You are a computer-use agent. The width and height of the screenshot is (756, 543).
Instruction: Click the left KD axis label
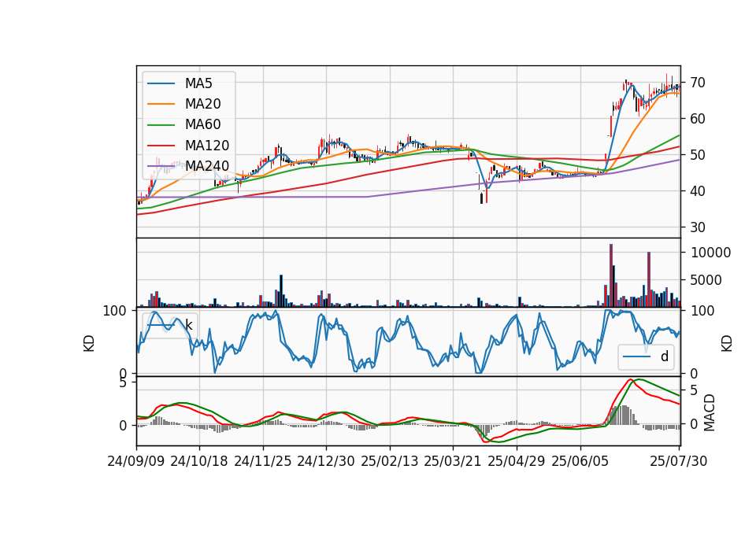89,344
